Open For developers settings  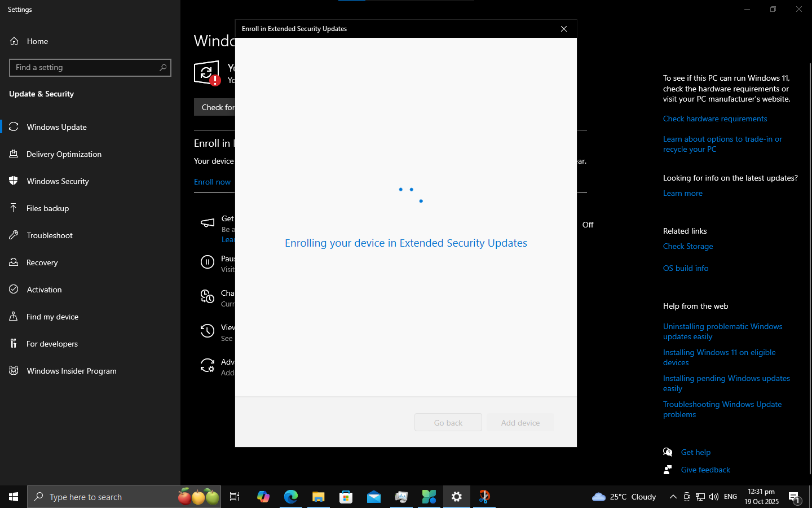[90, 344]
